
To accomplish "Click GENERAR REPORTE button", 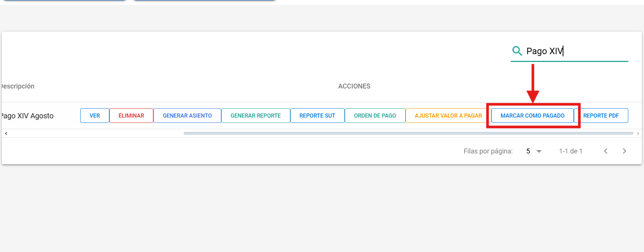I will coord(256,116).
